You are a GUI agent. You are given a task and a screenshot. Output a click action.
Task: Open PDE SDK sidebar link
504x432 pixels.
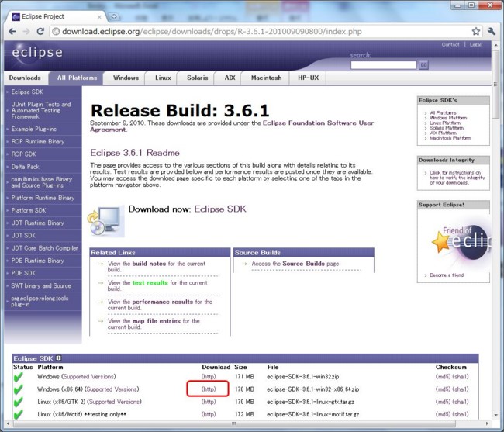(23, 273)
